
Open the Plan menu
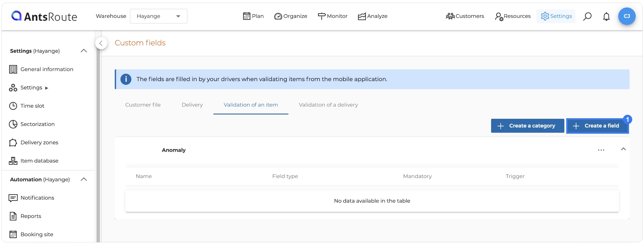253,16
